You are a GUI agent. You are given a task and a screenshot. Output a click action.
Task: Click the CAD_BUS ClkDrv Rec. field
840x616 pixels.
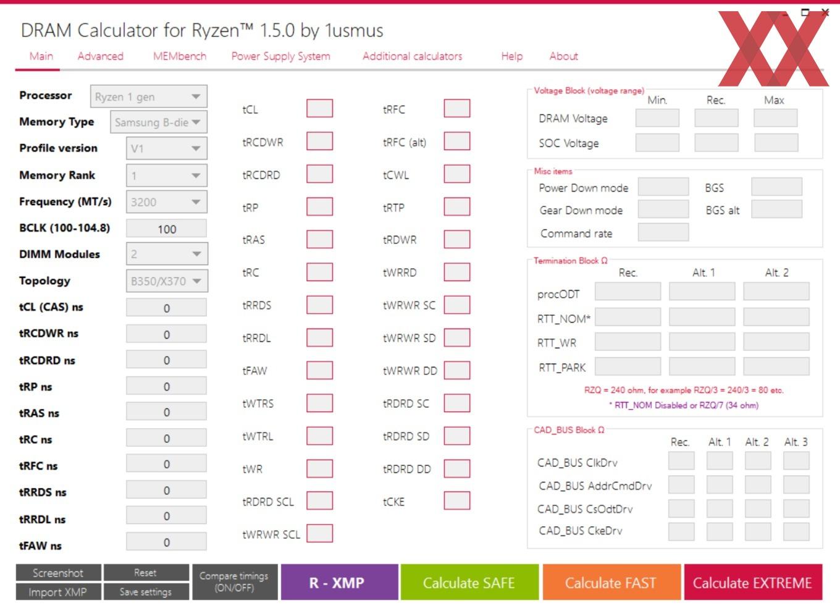pyautogui.click(x=681, y=461)
